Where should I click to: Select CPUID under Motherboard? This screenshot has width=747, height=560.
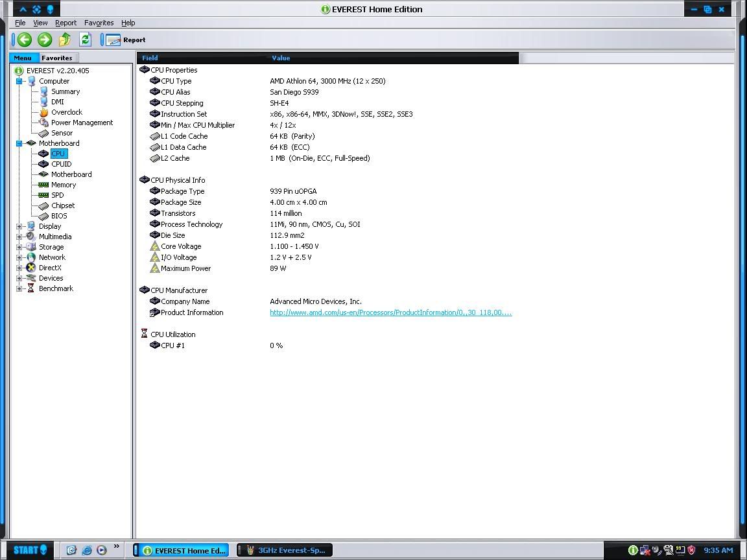pos(61,164)
